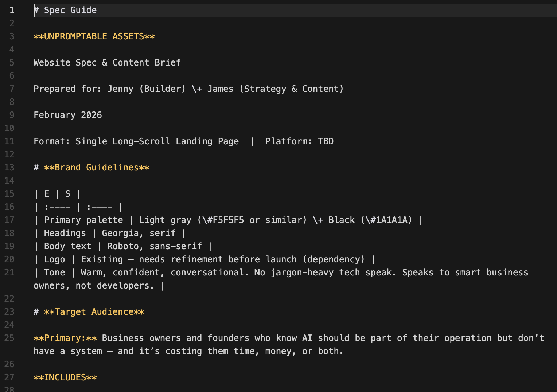
Task: Click the ':---- | :----' table separator row
Action: click(x=78, y=207)
